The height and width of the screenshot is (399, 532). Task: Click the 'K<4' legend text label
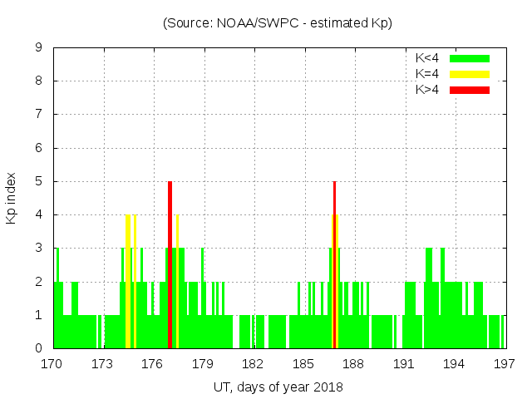426,58
